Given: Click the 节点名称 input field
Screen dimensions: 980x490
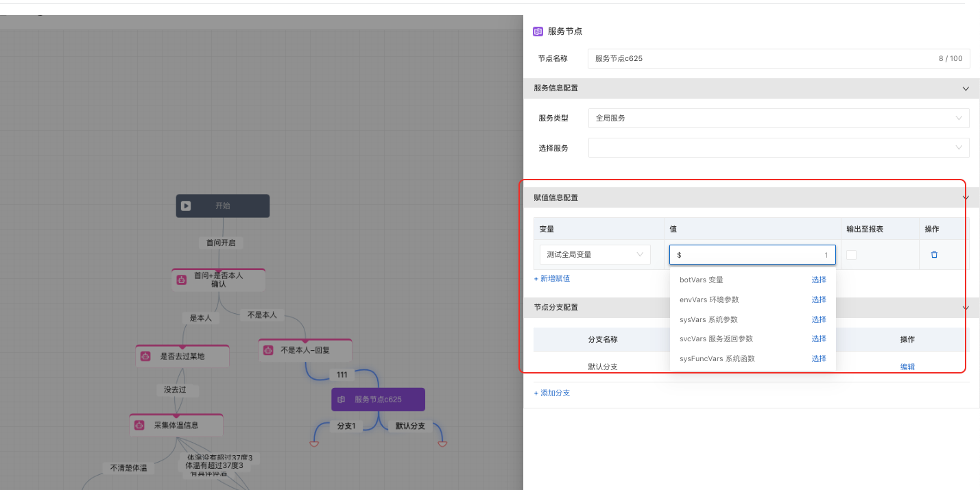Looking at the screenshot, I should tap(778, 58).
